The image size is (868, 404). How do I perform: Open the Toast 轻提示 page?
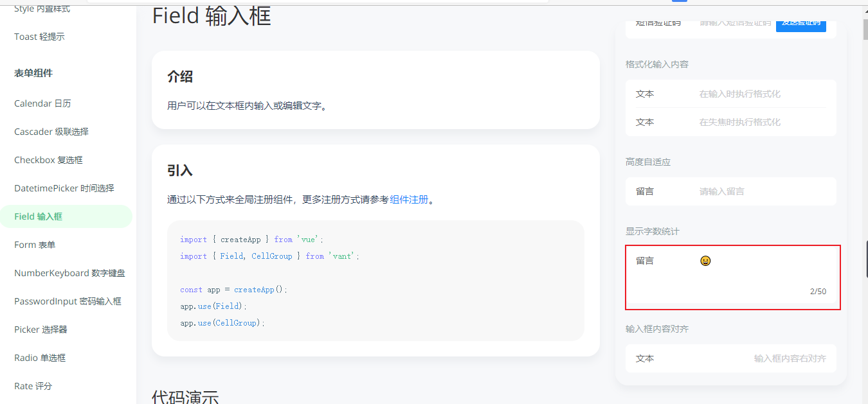pyautogui.click(x=39, y=36)
